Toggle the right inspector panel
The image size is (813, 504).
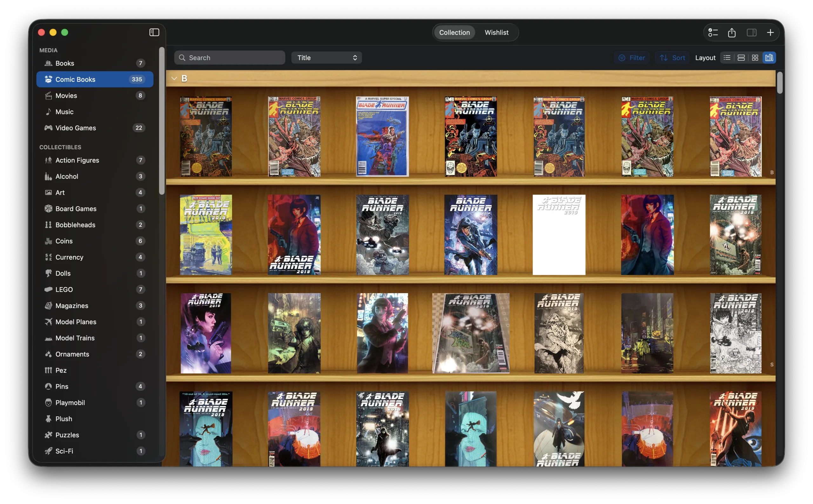click(x=751, y=33)
